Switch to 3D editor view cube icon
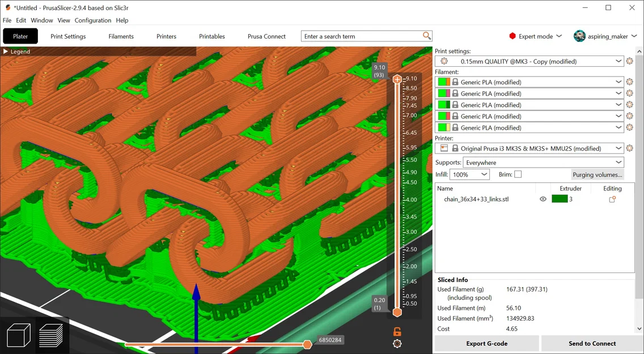 (19, 335)
